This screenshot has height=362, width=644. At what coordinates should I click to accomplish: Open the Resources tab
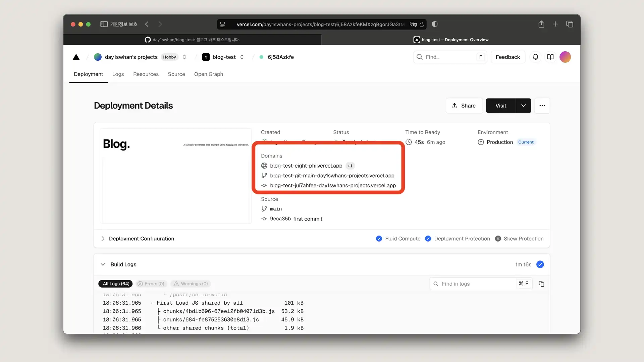[146, 74]
